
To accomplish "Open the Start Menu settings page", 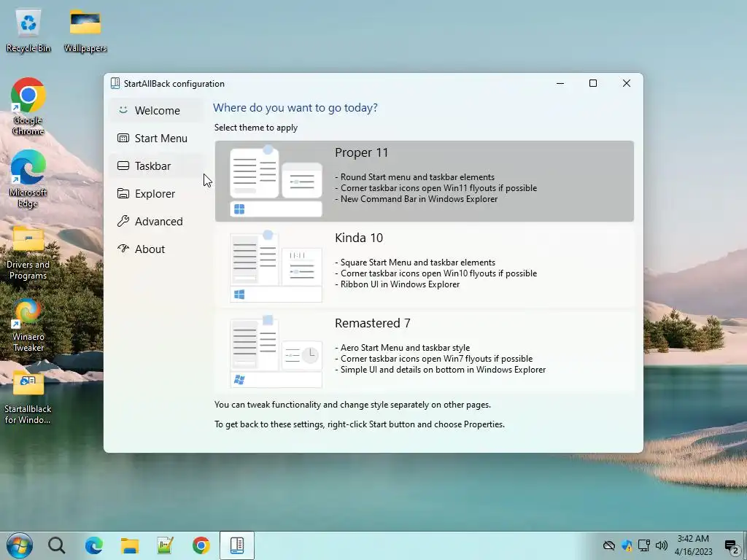I will coord(156,138).
